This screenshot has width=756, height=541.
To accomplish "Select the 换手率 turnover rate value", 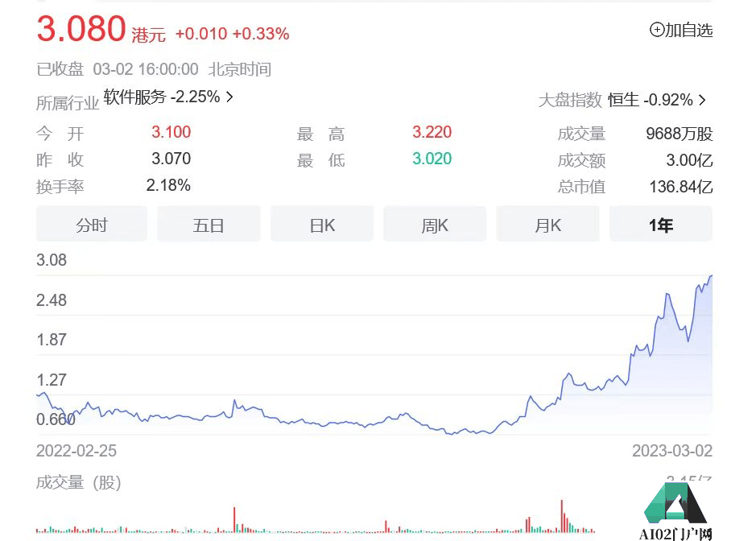I will click(x=166, y=185).
